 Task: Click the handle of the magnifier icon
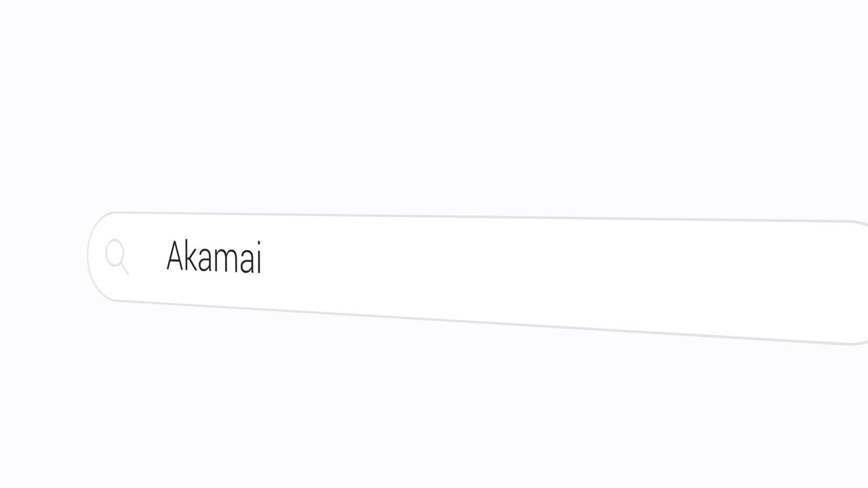tap(125, 269)
